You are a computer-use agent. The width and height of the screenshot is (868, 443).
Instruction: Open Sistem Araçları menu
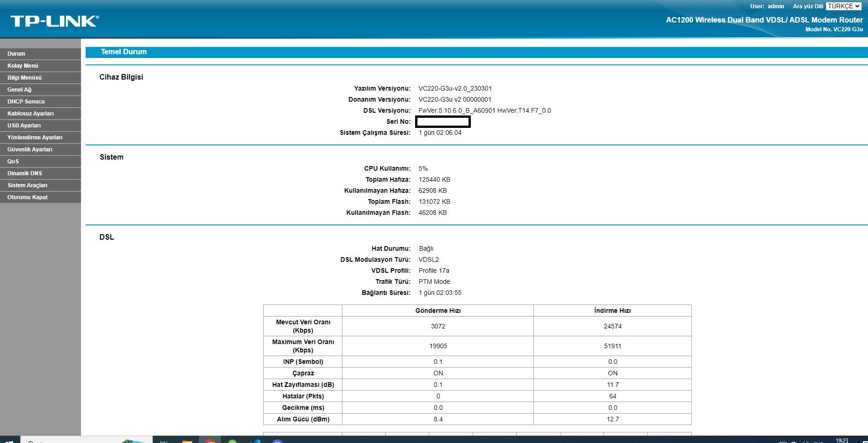(x=41, y=185)
